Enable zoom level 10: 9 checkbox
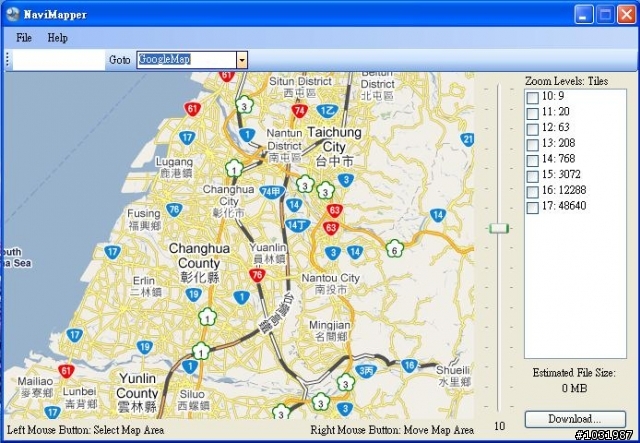 click(x=533, y=98)
